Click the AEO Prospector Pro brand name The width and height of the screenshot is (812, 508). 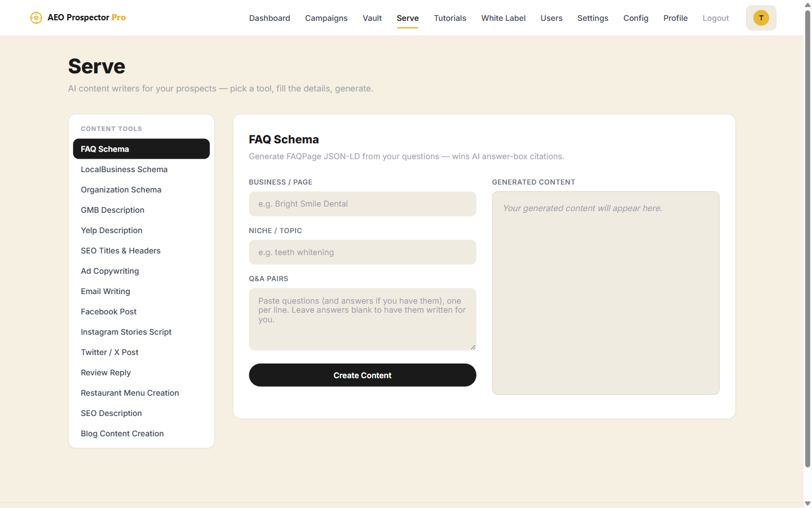(87, 17)
